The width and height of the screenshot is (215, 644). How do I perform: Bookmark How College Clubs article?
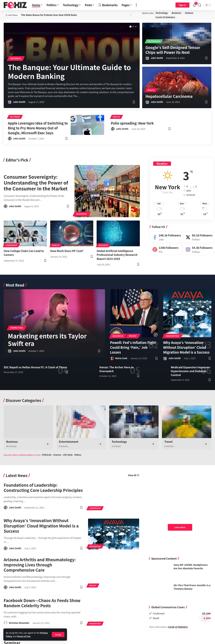[x=45, y=260]
